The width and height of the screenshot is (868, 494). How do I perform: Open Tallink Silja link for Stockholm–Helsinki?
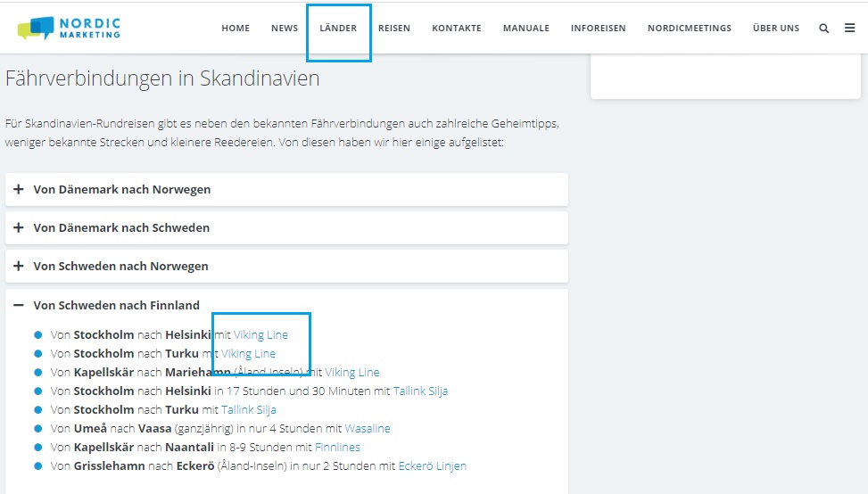click(x=421, y=391)
